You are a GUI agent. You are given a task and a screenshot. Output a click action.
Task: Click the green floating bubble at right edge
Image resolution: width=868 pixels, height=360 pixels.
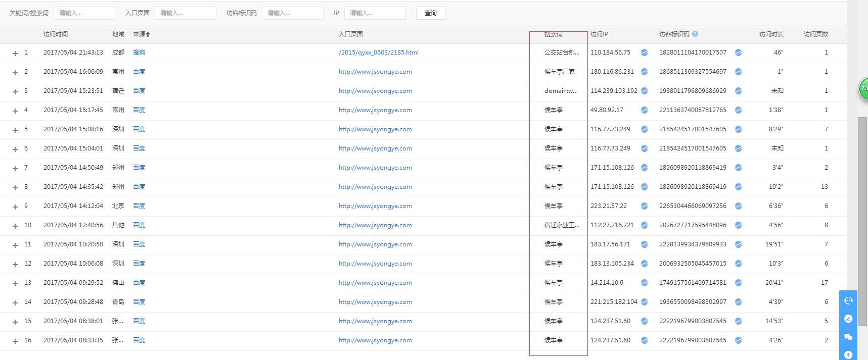(863, 89)
